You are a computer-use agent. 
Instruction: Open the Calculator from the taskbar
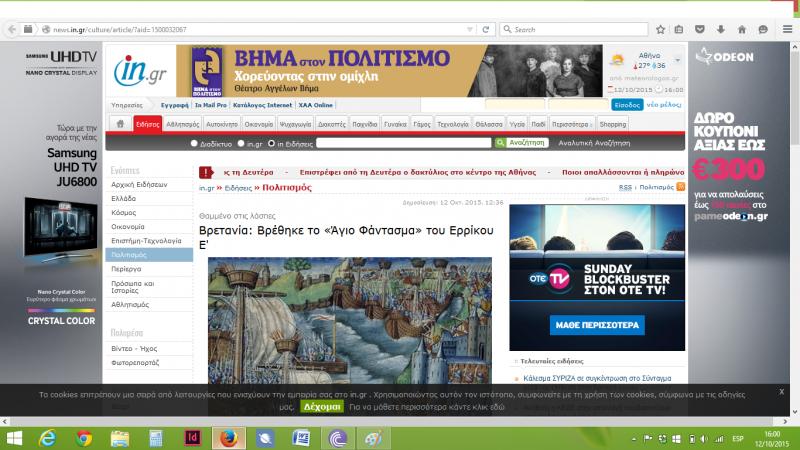tap(156, 438)
